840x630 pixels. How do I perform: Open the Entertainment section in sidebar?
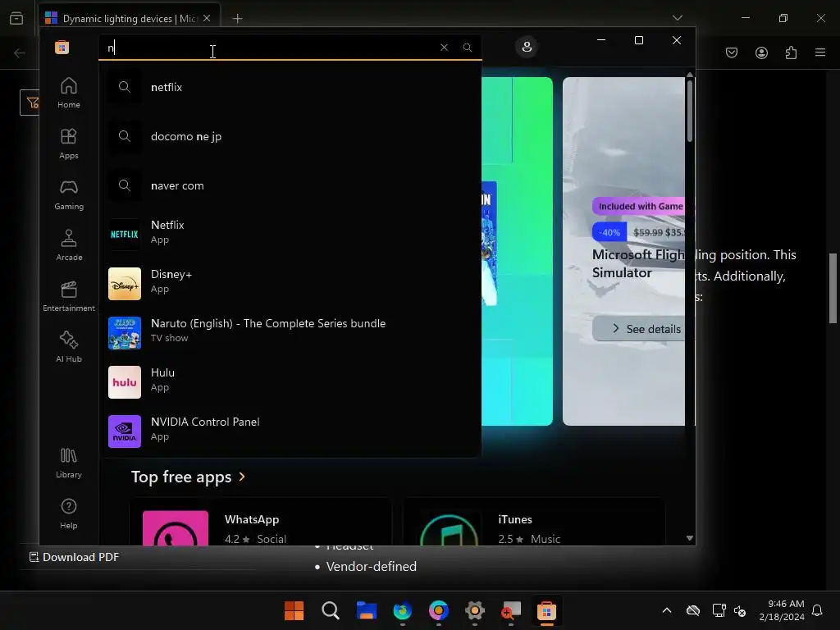pyautogui.click(x=69, y=296)
